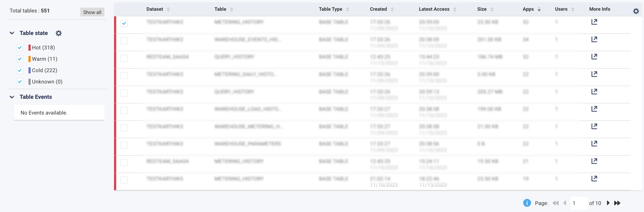Click the Show all button
Screen dimensions: 644x212
92,12
